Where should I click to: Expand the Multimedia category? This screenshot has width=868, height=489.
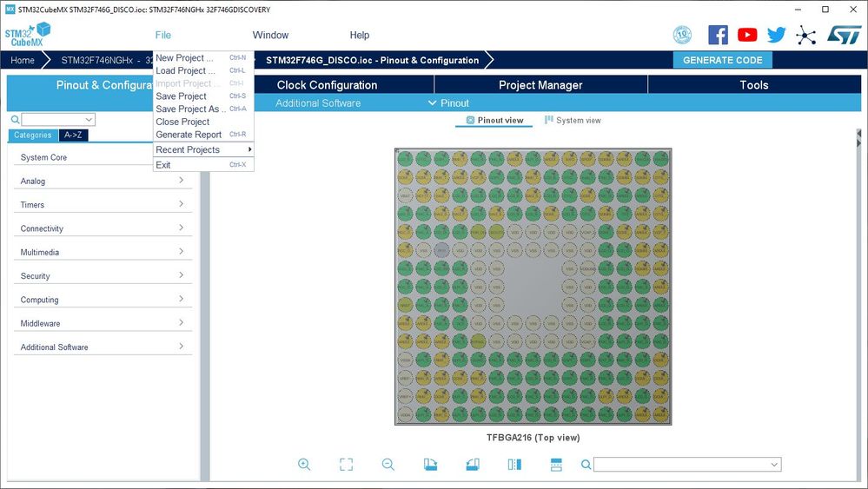tap(103, 252)
